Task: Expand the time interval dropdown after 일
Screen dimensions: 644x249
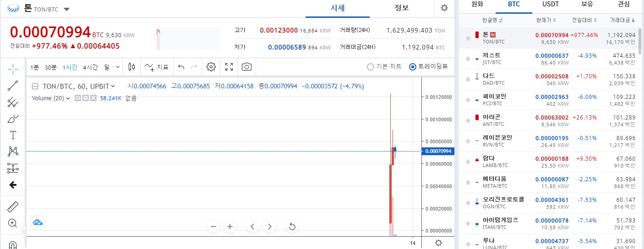Action: (118, 67)
